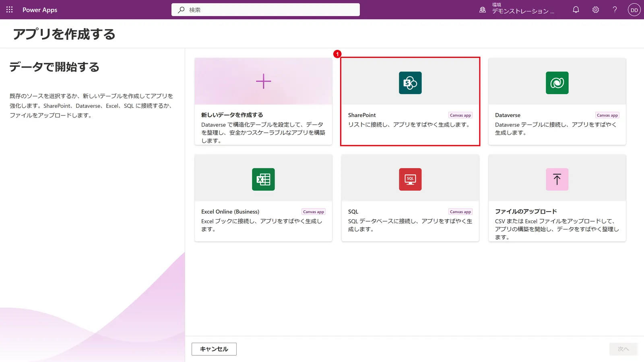Click the Canvas app badge on SQL card
The width and height of the screenshot is (644, 362).
point(460,212)
